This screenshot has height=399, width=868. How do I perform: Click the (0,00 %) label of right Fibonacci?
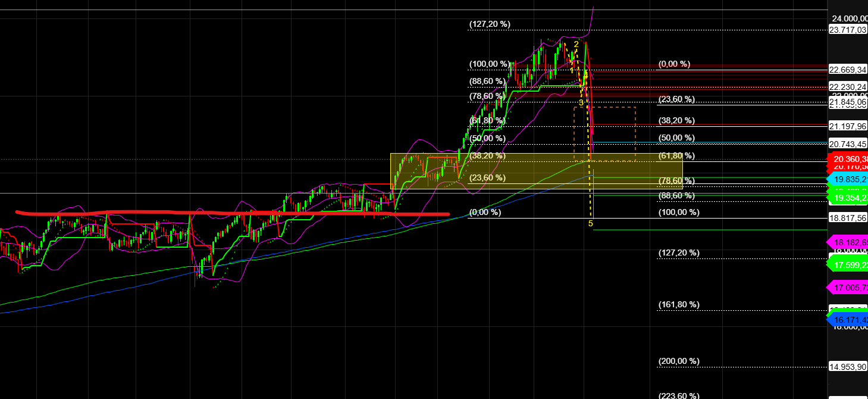tap(674, 64)
